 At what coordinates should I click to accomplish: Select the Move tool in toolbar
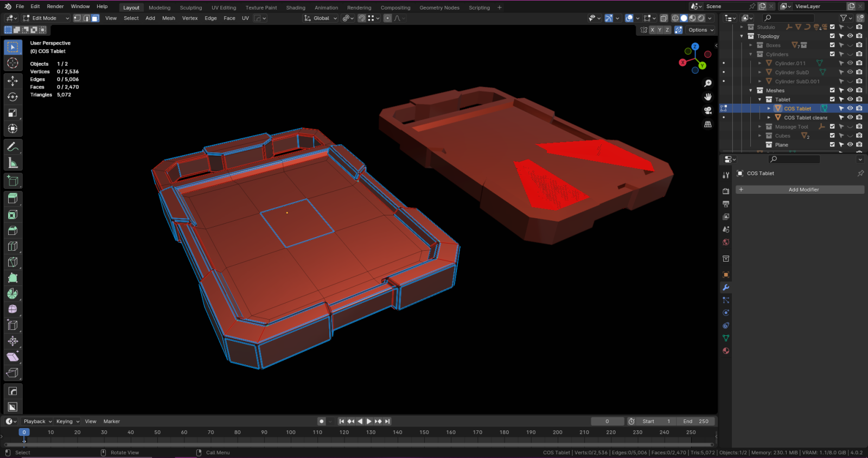[12, 81]
